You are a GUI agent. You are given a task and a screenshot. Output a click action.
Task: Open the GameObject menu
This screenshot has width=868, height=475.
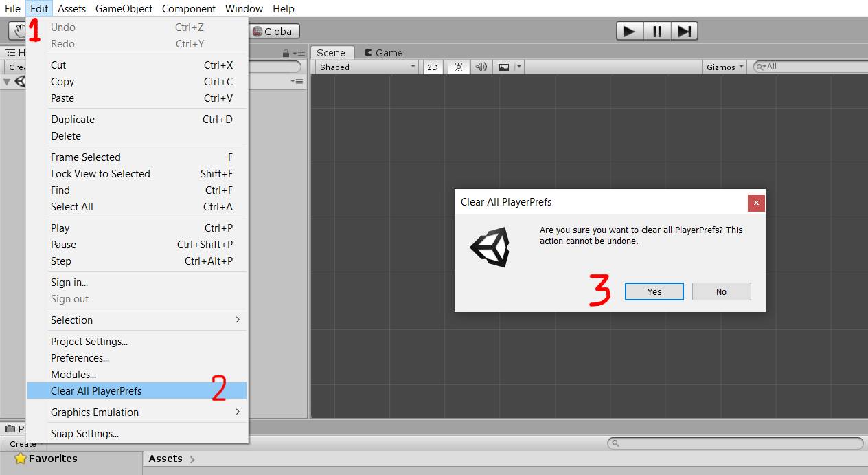[x=124, y=8]
